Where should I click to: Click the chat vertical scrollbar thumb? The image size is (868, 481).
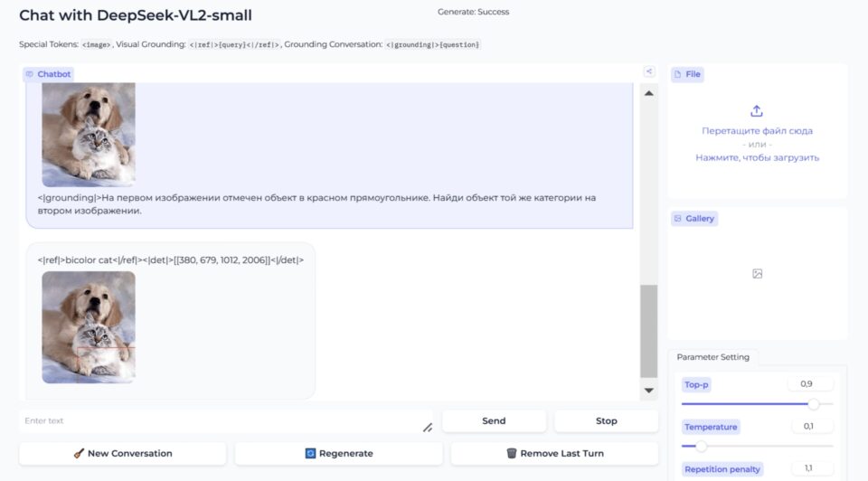coord(649,331)
